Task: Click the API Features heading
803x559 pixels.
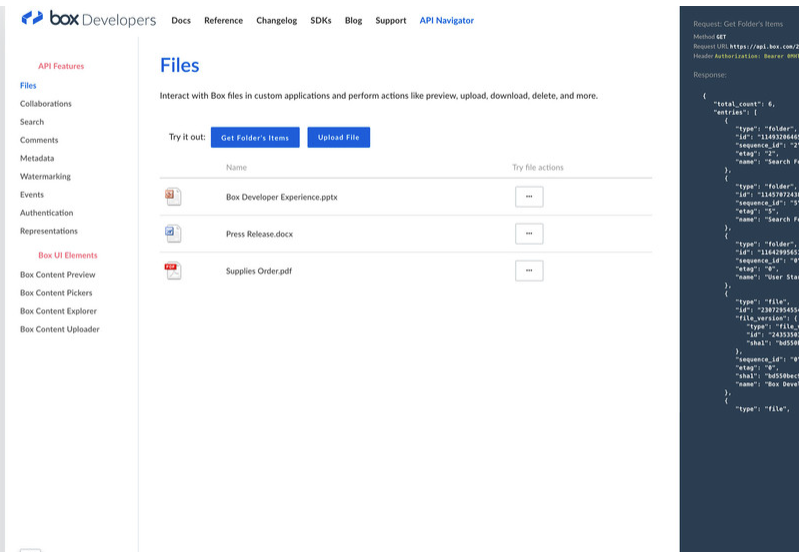Action: [x=61, y=66]
